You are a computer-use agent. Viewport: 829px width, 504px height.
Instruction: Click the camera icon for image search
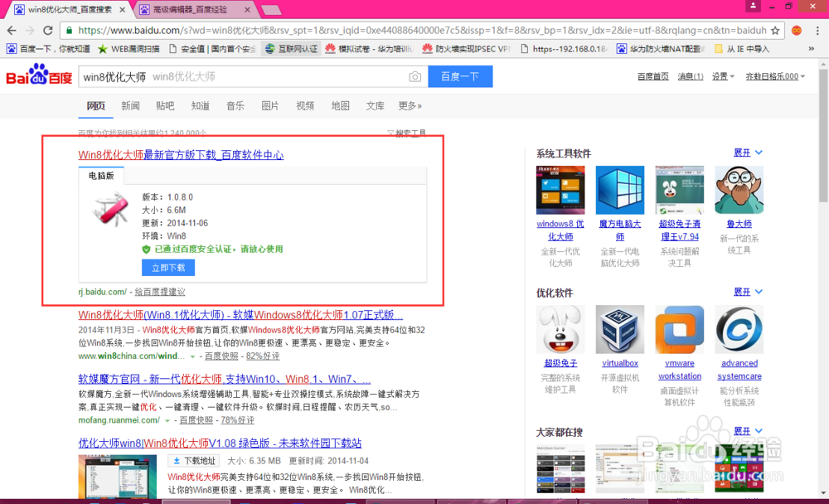(414, 75)
